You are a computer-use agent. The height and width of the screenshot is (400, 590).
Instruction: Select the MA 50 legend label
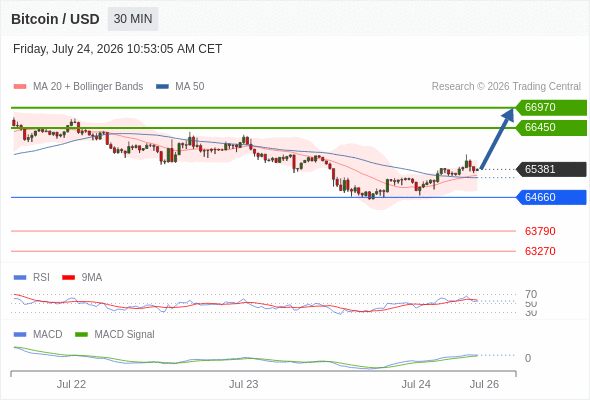click(x=190, y=87)
